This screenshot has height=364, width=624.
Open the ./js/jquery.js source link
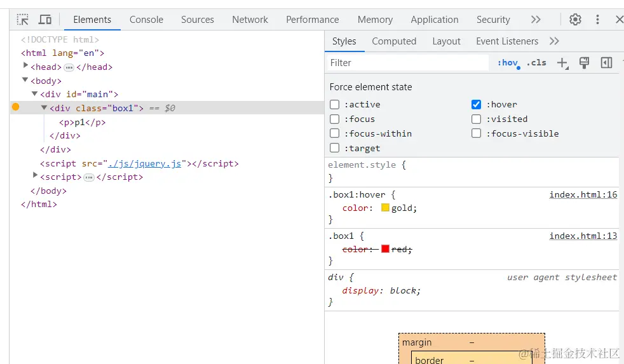tap(144, 164)
